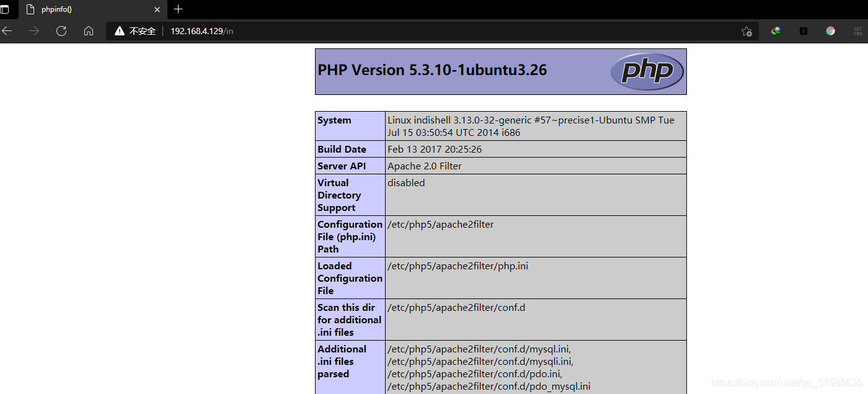Open the dark square extension icon
Viewport: 868px width, 394px height.
(x=804, y=31)
